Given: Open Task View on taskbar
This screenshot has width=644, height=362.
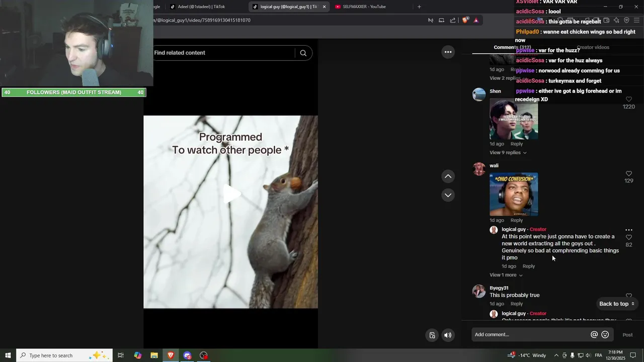Looking at the screenshot, I should click(x=121, y=355).
